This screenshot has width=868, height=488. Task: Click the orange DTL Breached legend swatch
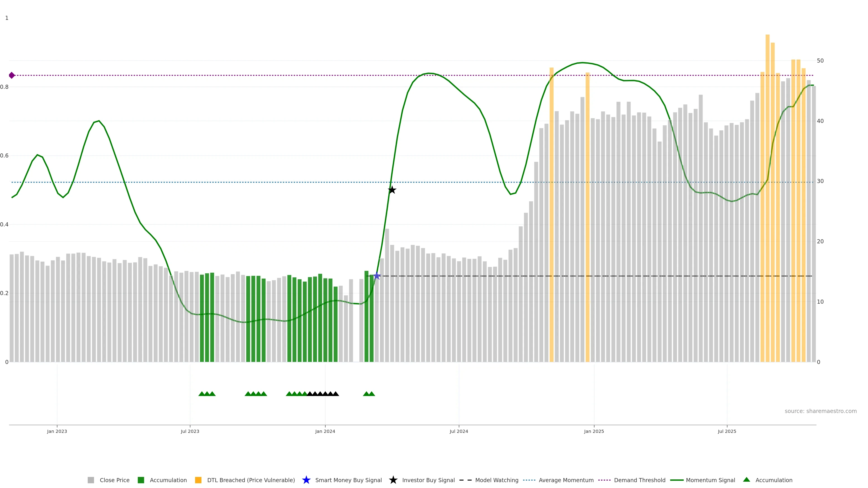click(x=198, y=480)
